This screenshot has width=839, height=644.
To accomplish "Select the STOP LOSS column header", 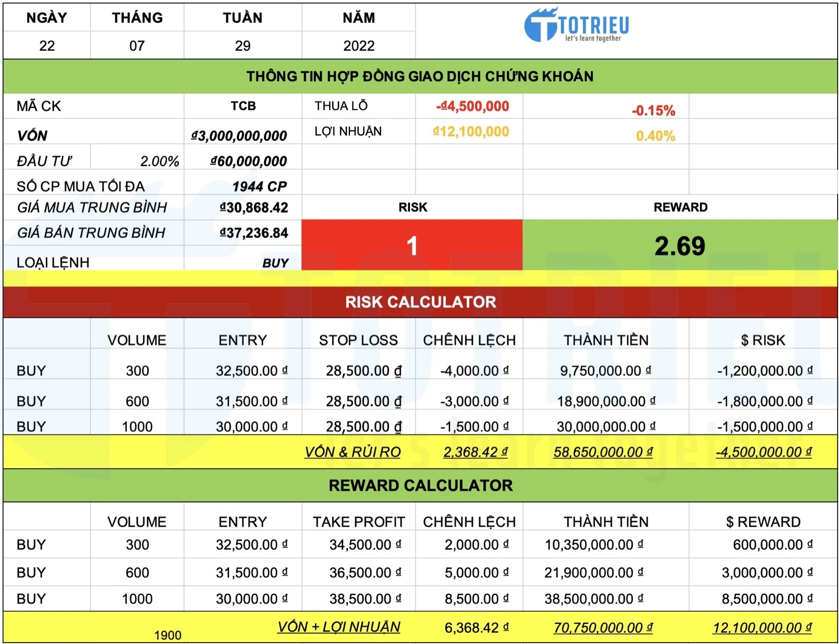I will pyautogui.click(x=358, y=340).
